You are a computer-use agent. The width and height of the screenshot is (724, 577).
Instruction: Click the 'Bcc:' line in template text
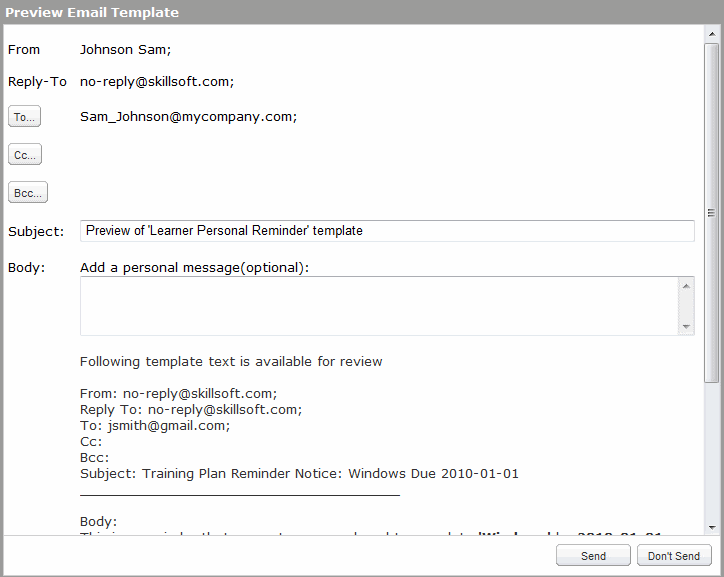[95, 458]
